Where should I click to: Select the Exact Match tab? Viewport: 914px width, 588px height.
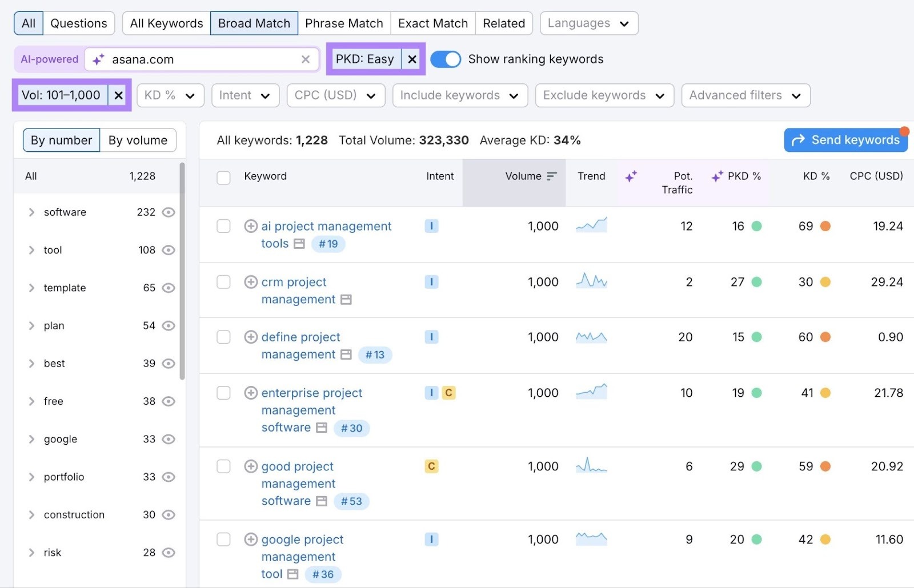432,23
